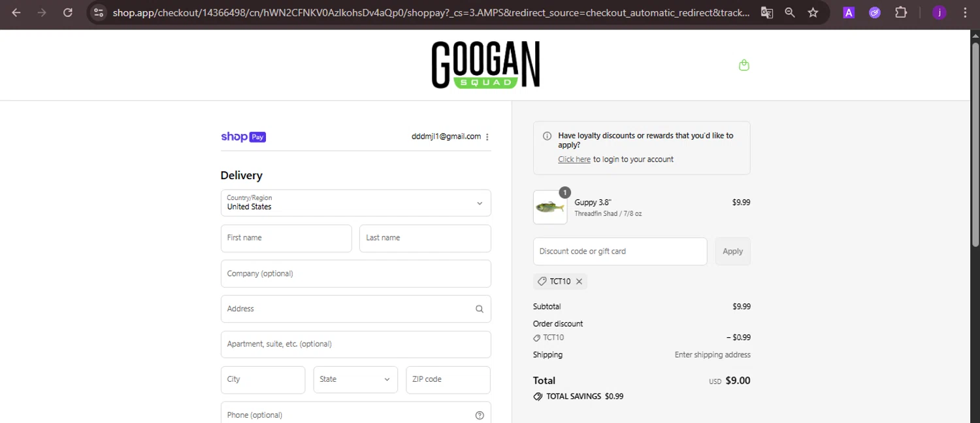Image resolution: width=980 pixels, height=423 pixels.
Task: Click the Googan Squad logo
Action: 485,65
